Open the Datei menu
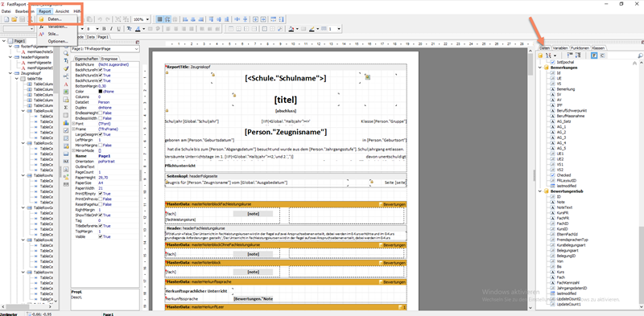 [x=6, y=11]
